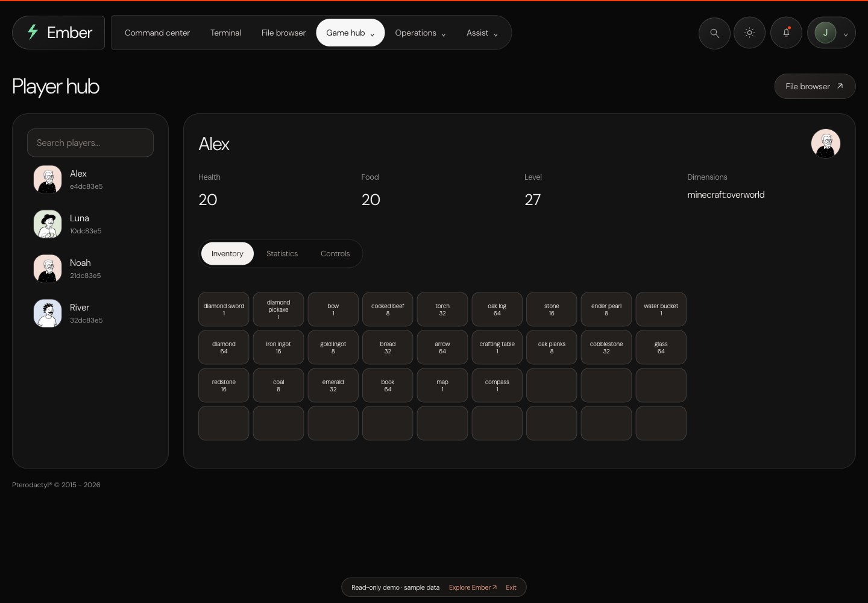This screenshot has width=868, height=603.
Task: Open Command center in the navigation
Action: click(x=157, y=33)
